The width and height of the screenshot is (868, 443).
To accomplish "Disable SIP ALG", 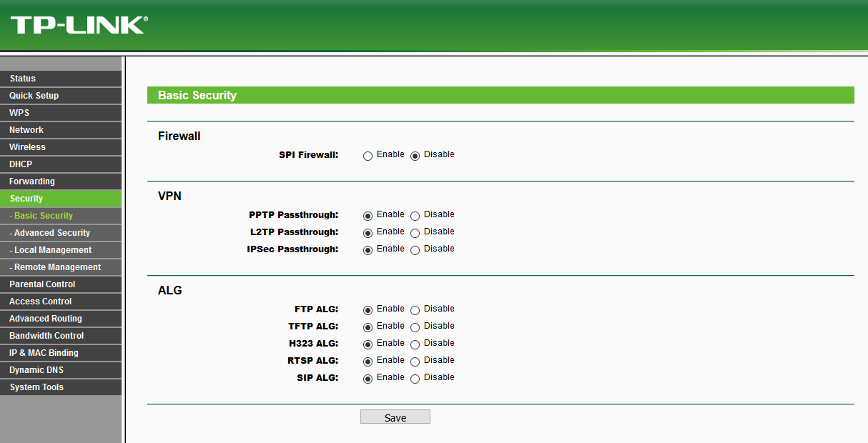I will 415,379.
